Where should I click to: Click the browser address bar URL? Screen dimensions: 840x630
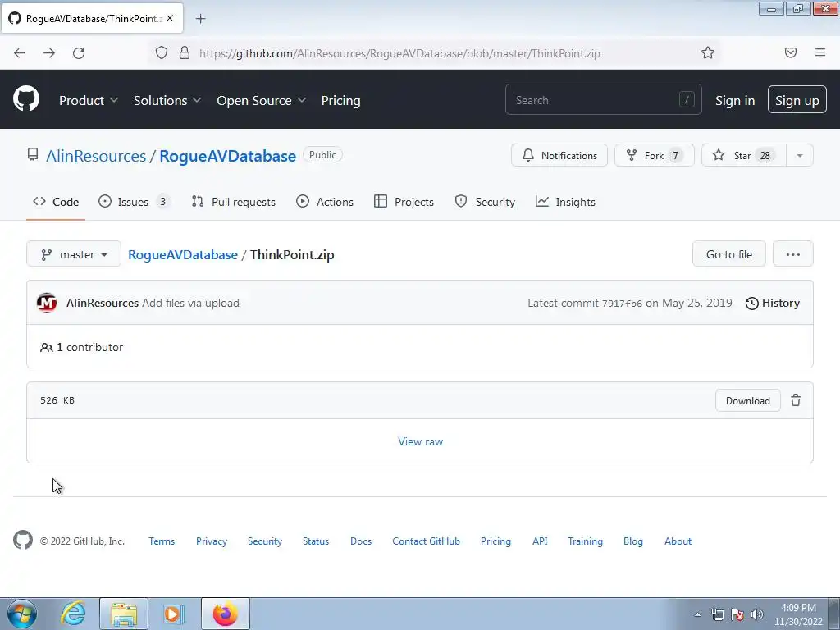click(399, 53)
